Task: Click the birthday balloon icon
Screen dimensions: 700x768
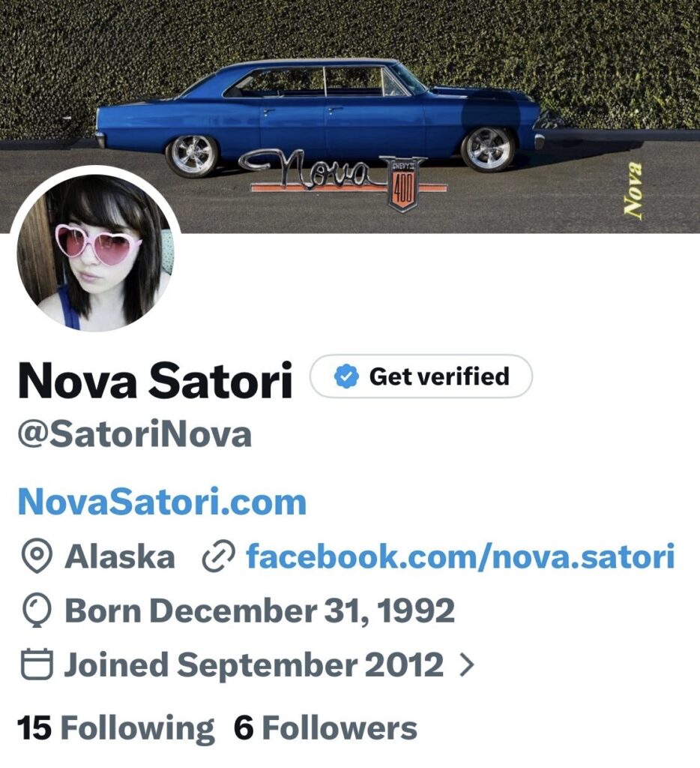Action: 37,610
